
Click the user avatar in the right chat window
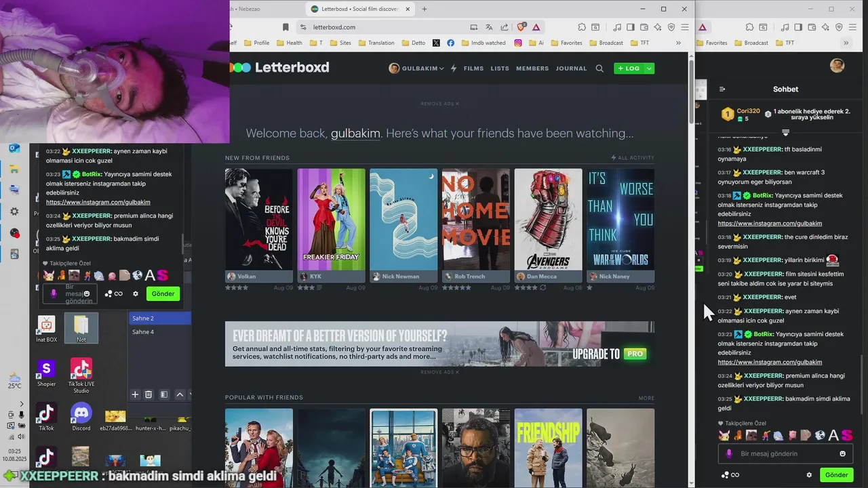pos(837,65)
